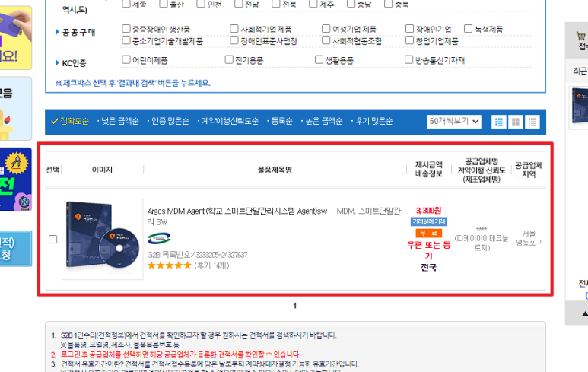This screenshot has width=588, height=372.
Task: Click the 거래실례가격 badge
Action: click(428, 221)
